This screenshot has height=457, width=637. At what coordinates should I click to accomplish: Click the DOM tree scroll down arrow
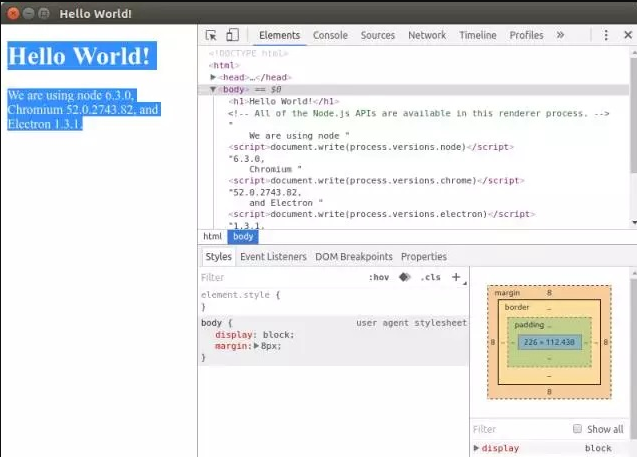click(633, 223)
